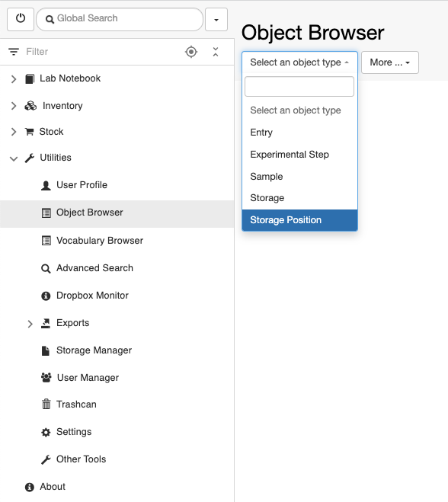Image resolution: width=448 pixels, height=502 pixels.
Task: Click the Trashcan bin icon
Action: (46, 404)
